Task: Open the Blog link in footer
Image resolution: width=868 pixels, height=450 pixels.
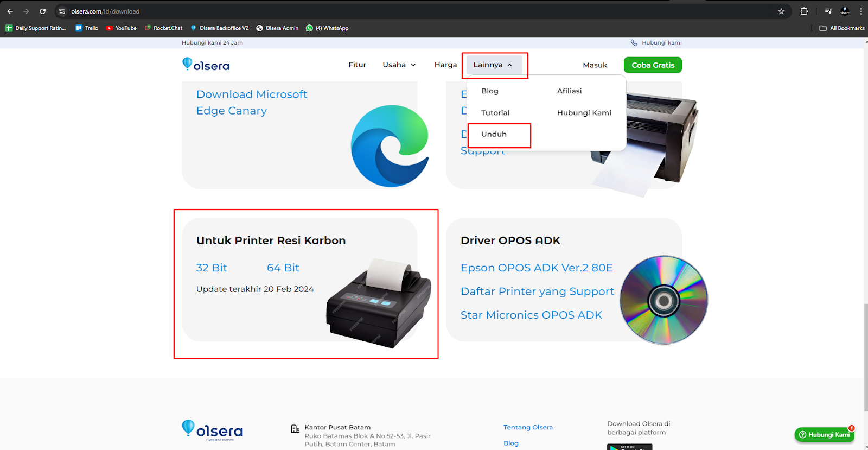Action: coord(511,443)
